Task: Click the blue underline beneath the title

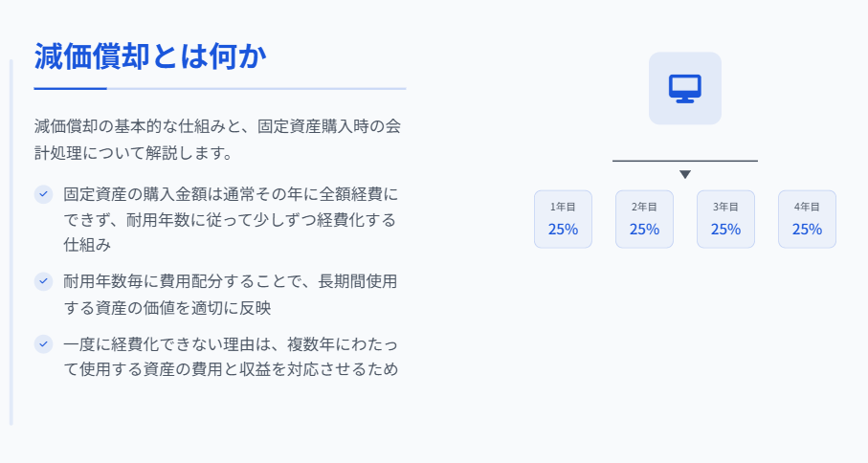Action: (x=70, y=89)
